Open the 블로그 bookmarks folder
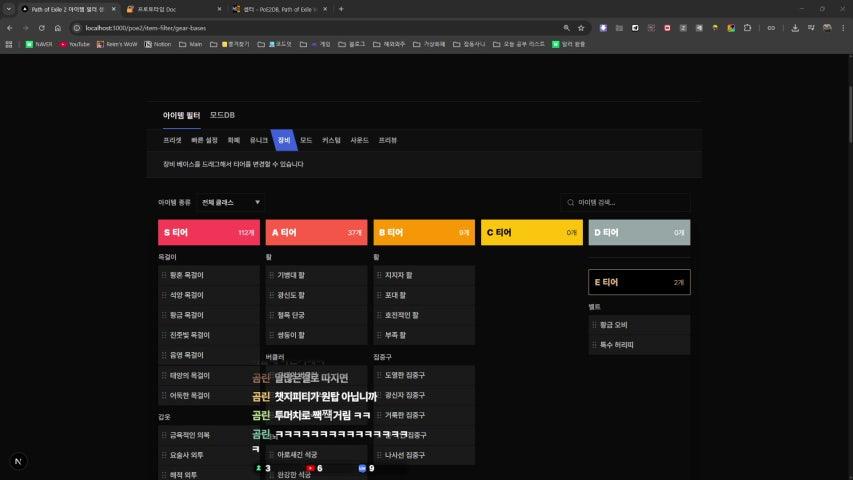This screenshot has height=480, width=853. [x=351, y=44]
